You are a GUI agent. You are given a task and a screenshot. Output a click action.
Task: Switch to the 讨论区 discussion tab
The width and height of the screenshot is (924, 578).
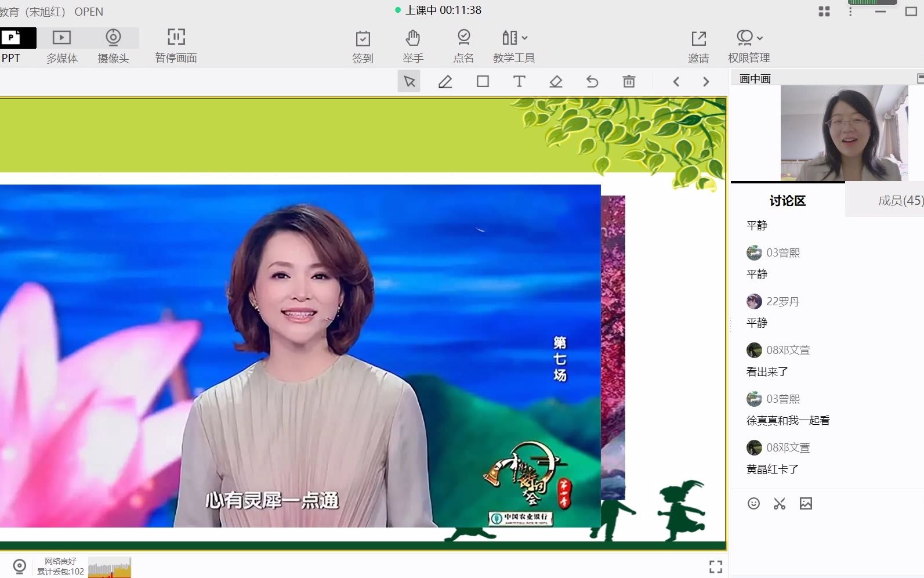[x=788, y=201]
